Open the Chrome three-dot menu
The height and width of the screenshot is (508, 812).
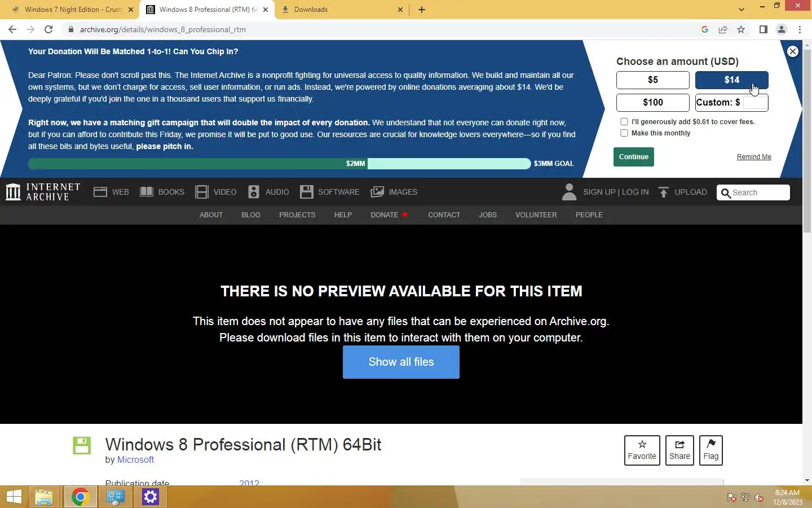(x=800, y=29)
